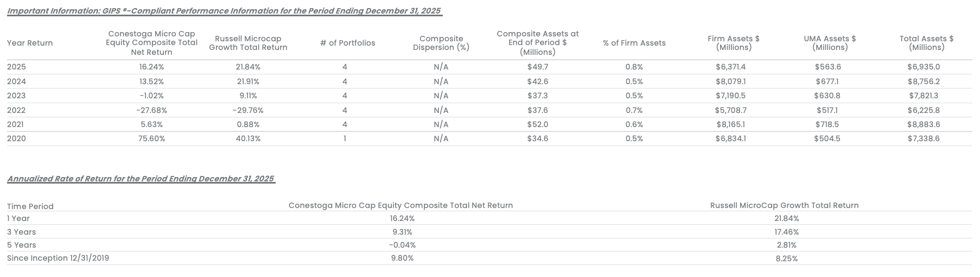Select the 3 Years row label
The image size is (980, 277).
[x=22, y=232]
